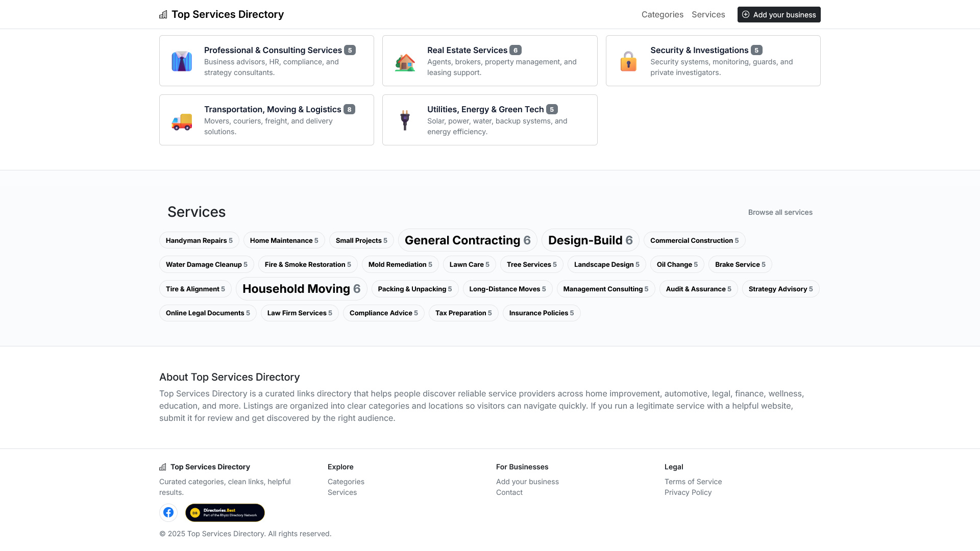Open the General Contracting service tag

468,240
